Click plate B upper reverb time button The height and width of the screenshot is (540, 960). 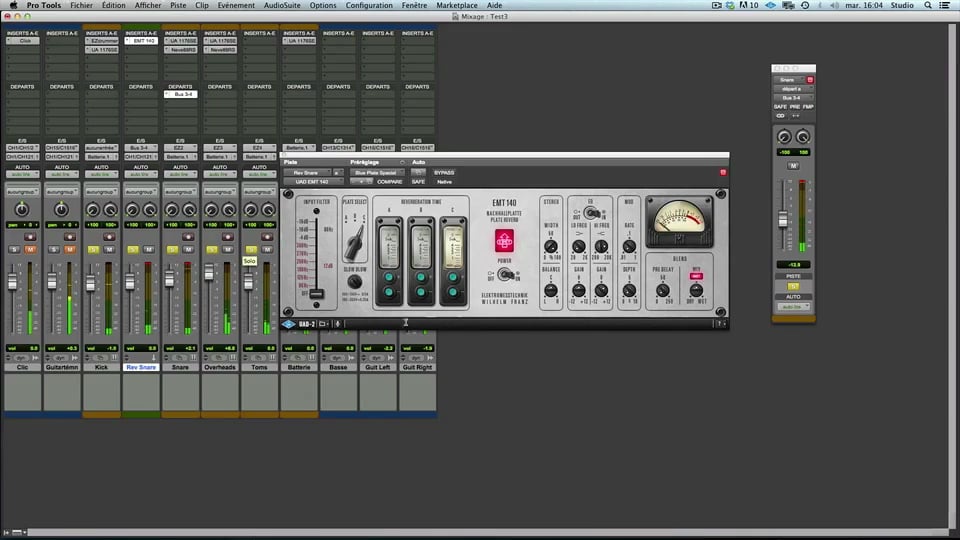tap(421, 277)
